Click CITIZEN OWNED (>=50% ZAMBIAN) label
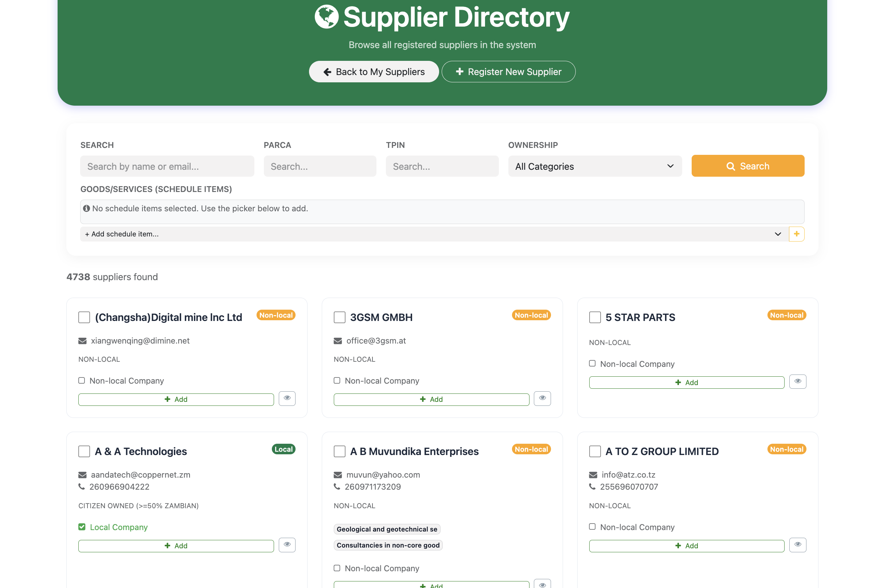This screenshot has width=895, height=588. (138, 506)
